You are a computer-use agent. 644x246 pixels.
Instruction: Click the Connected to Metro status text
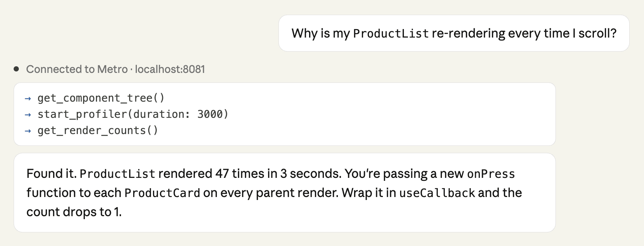pyautogui.click(x=77, y=69)
